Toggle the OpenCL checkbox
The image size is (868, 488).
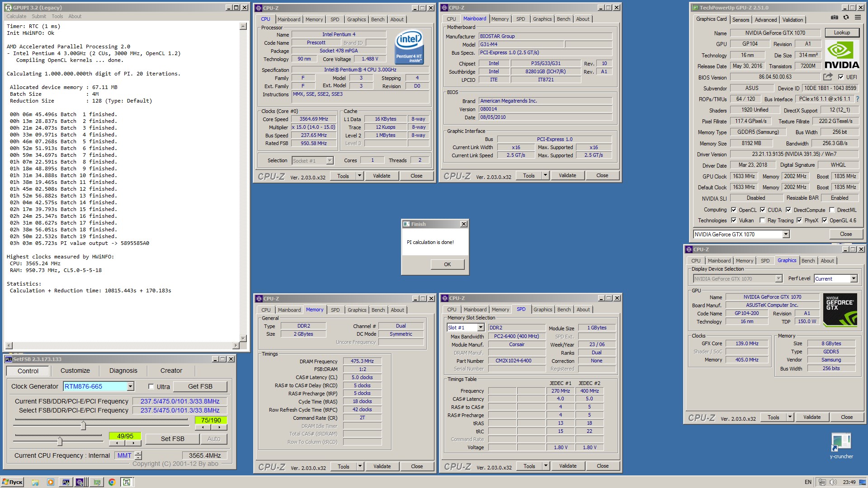734,210
